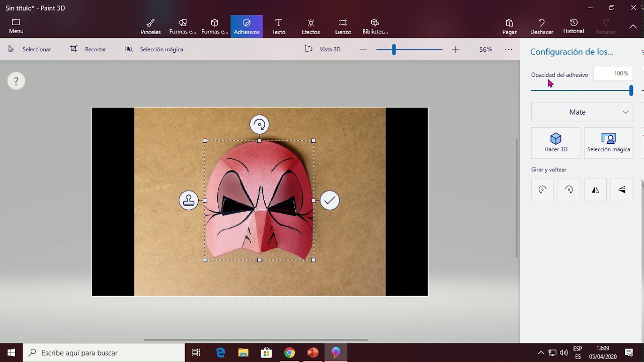Click the zoom slider handle
Screen dimensions: 644x362
394,49
